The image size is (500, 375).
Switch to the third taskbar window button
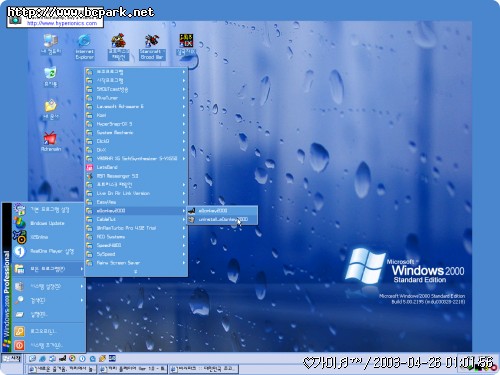[204, 369]
